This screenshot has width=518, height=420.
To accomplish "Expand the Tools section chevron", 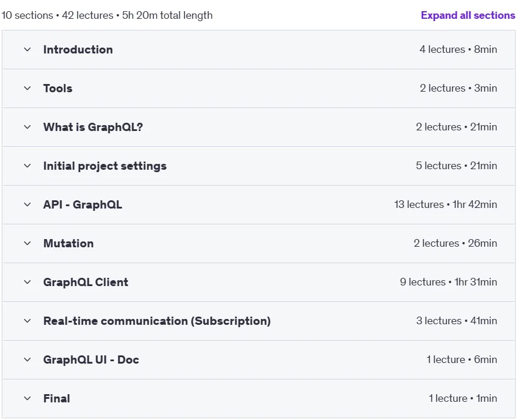I will [x=28, y=88].
